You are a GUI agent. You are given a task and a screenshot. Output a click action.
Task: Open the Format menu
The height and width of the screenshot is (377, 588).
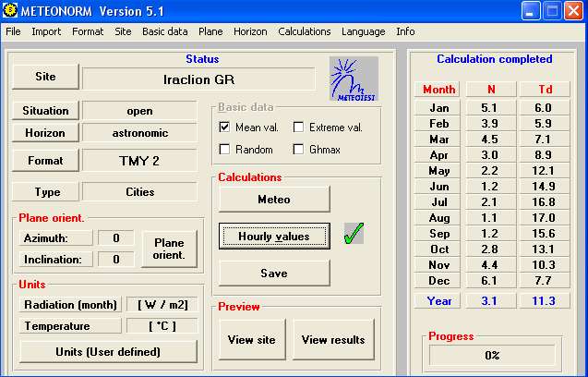click(88, 31)
